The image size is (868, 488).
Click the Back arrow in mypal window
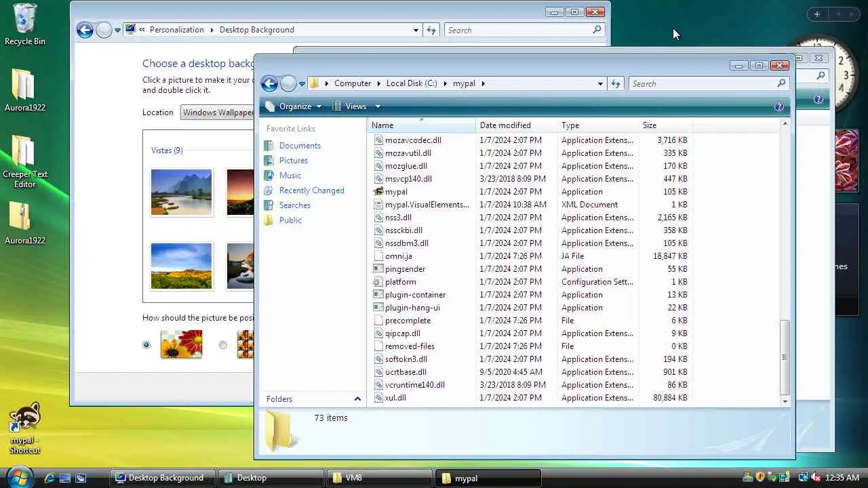[269, 83]
